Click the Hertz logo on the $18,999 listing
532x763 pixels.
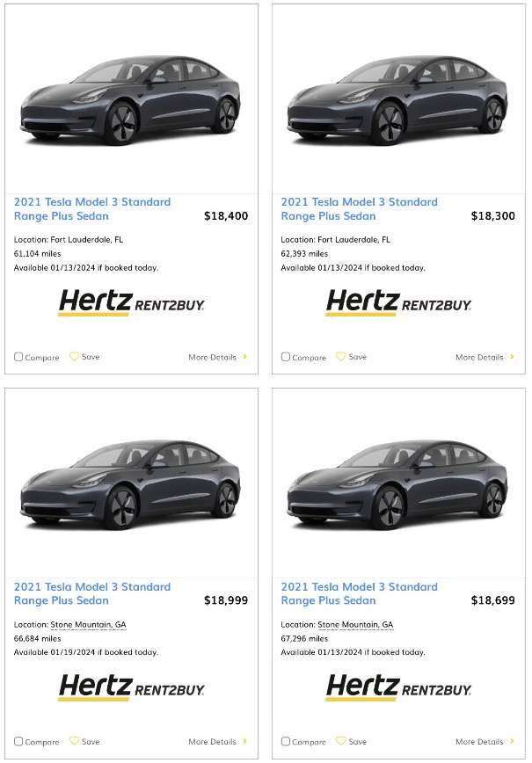130,687
